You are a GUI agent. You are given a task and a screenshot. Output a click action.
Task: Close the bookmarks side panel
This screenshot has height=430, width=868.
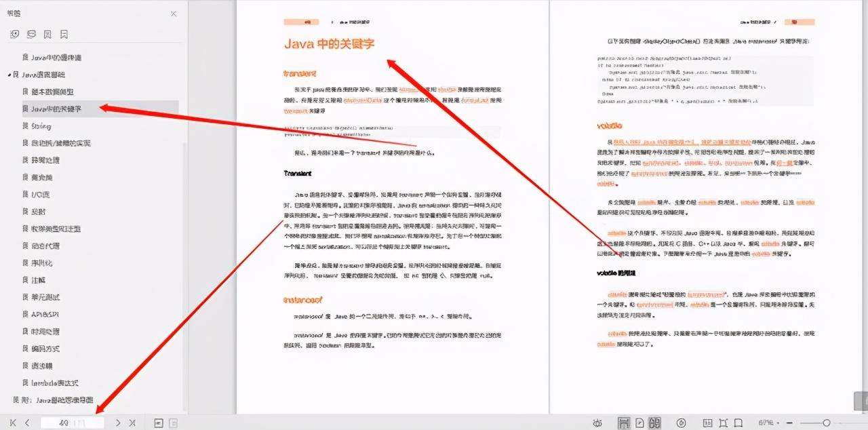174,14
